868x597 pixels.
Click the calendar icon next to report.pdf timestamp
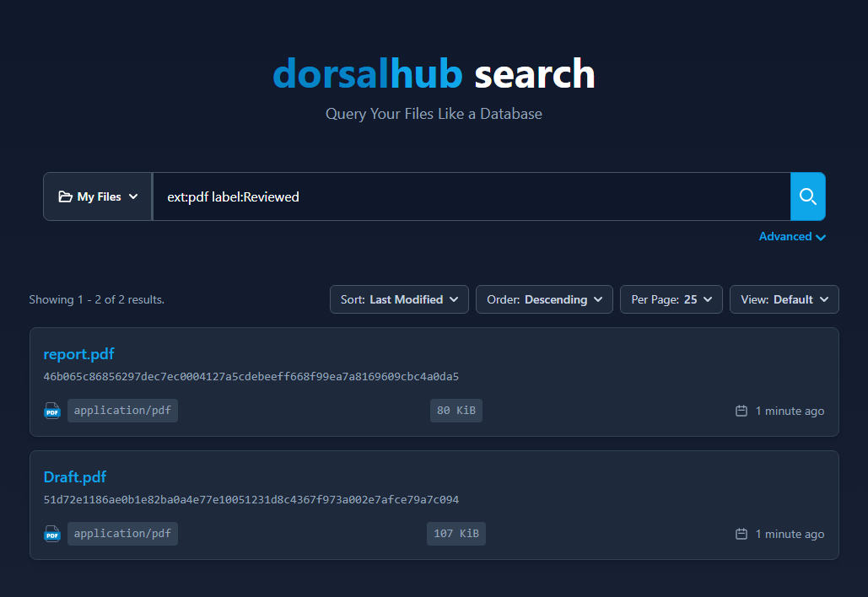tap(741, 411)
